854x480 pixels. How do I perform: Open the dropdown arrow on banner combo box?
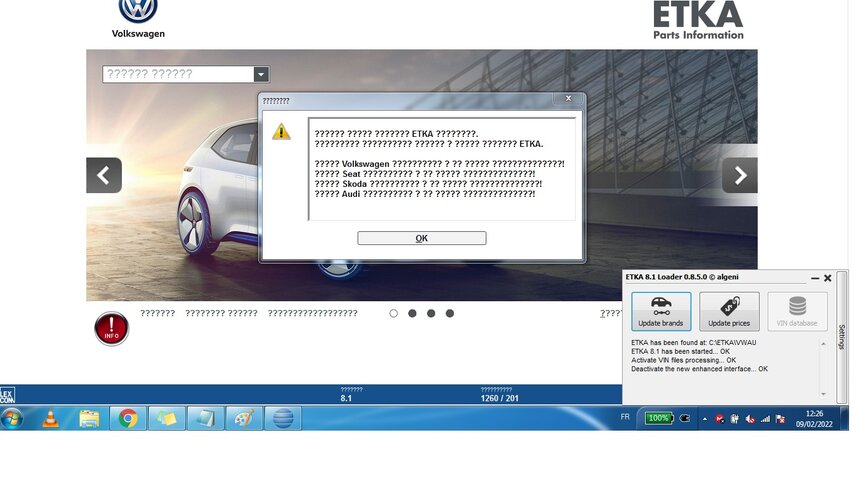261,74
